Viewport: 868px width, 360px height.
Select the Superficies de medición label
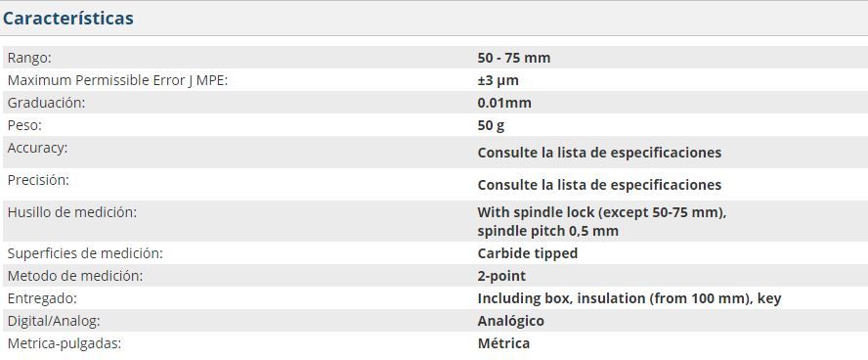(85, 253)
